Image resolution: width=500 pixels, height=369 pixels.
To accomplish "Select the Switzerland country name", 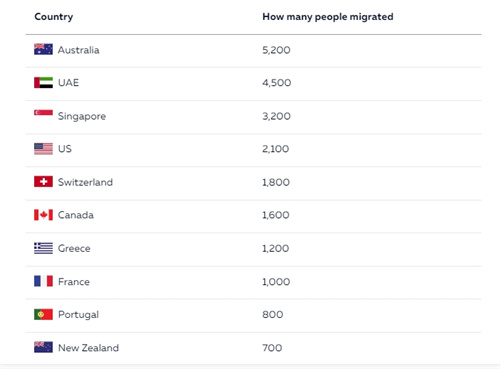I will [85, 182].
